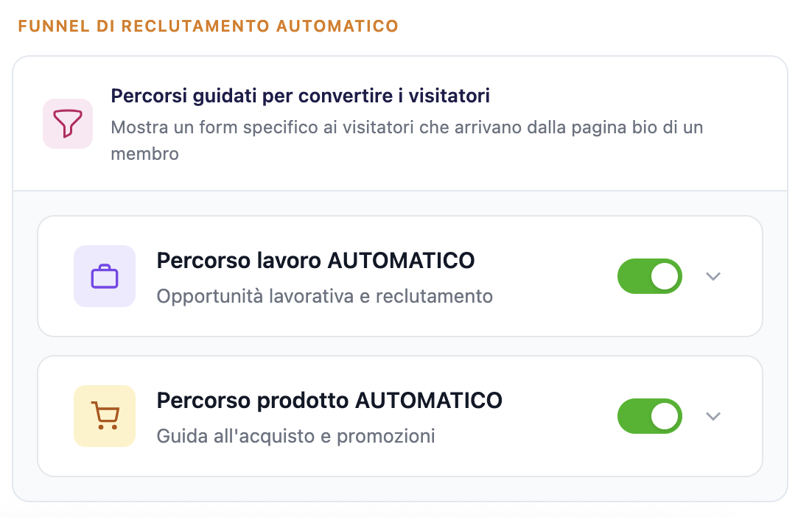This screenshot has width=812, height=517.
Task: Click the icon representing purchase guidance
Action: point(104,416)
